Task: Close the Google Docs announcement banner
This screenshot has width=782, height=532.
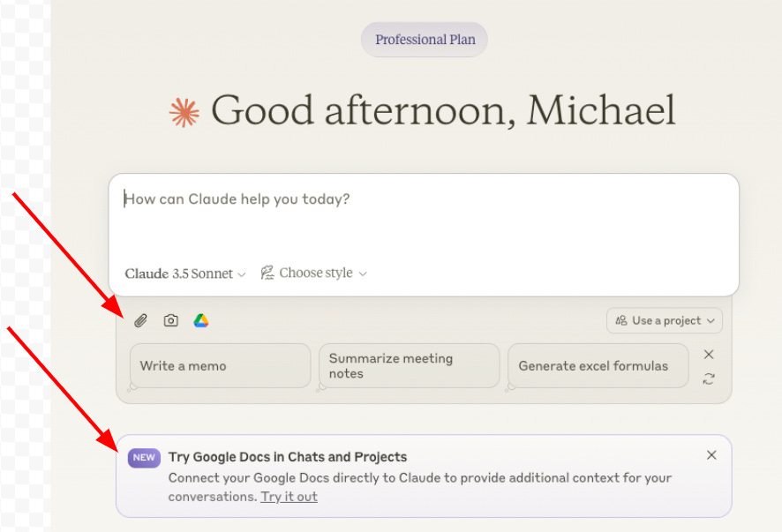Action: click(711, 455)
